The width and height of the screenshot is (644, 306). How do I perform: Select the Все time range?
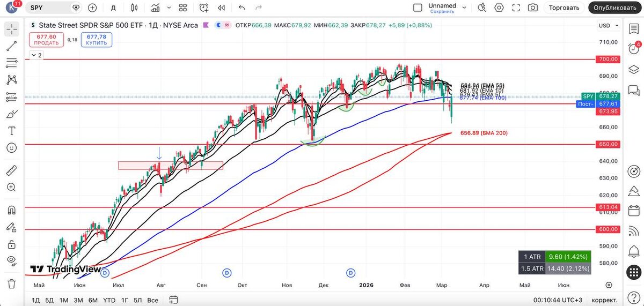[152, 300]
